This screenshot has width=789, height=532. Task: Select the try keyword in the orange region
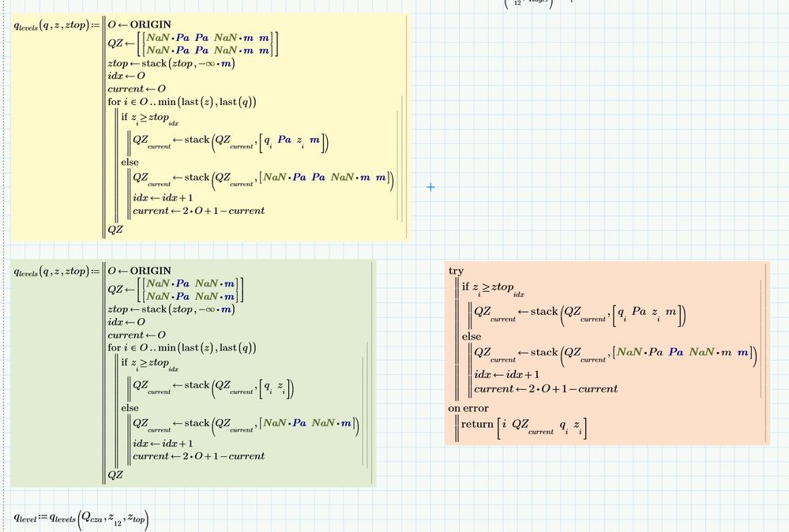tap(456, 272)
